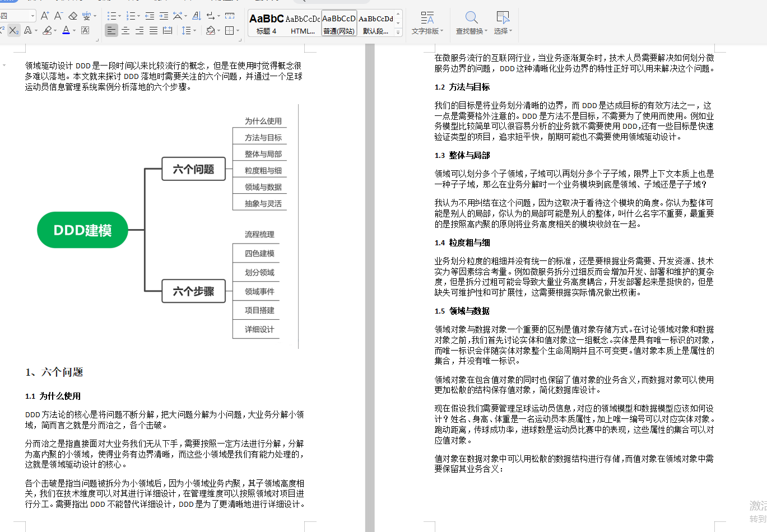
Task: Open the font color swatch picker
Action: (74, 31)
